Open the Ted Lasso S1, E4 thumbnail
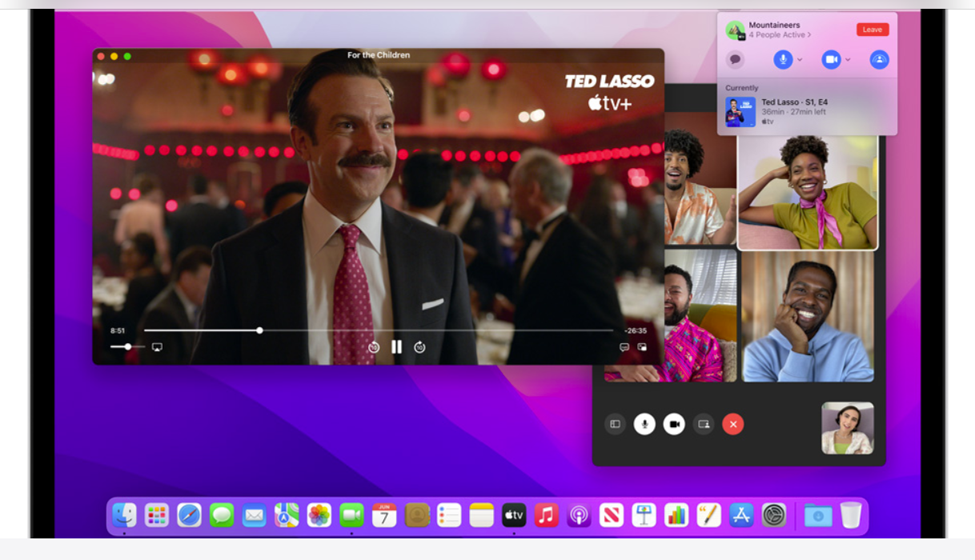 (740, 112)
